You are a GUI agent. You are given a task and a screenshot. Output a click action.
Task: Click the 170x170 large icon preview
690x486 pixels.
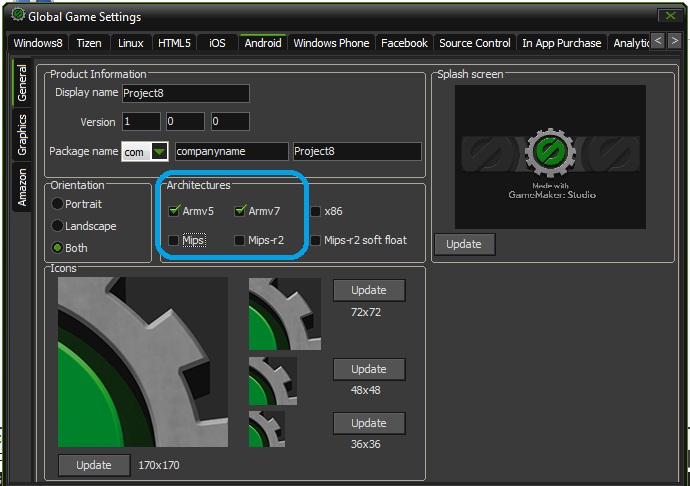[x=142, y=362]
